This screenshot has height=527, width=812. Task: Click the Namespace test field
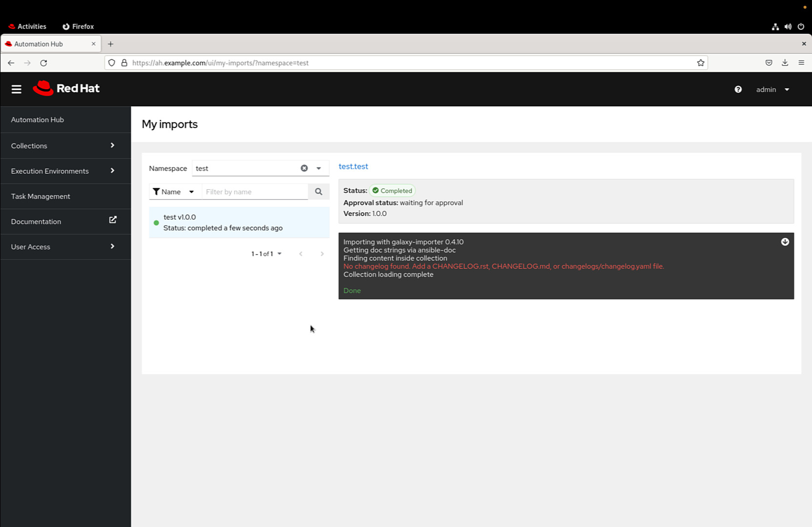pos(246,168)
